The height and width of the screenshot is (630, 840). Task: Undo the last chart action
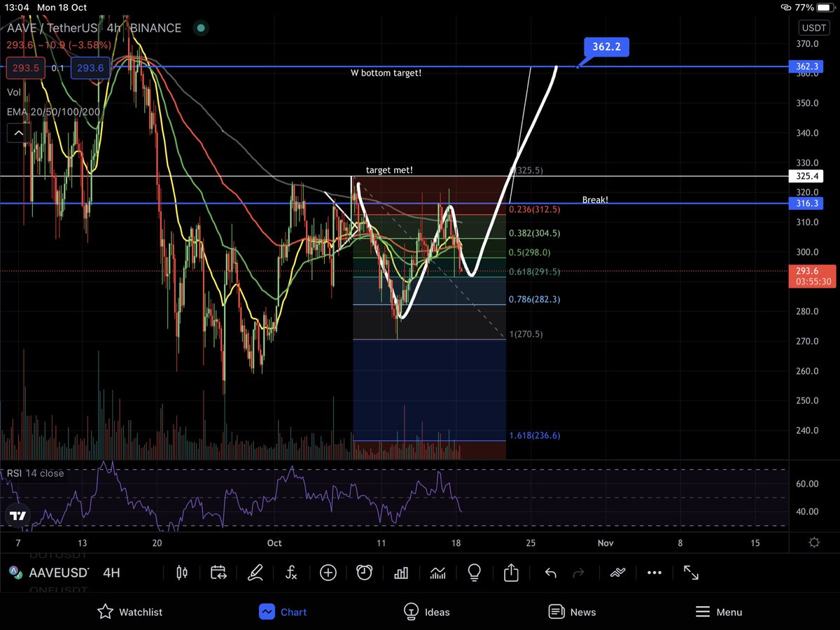(x=551, y=573)
